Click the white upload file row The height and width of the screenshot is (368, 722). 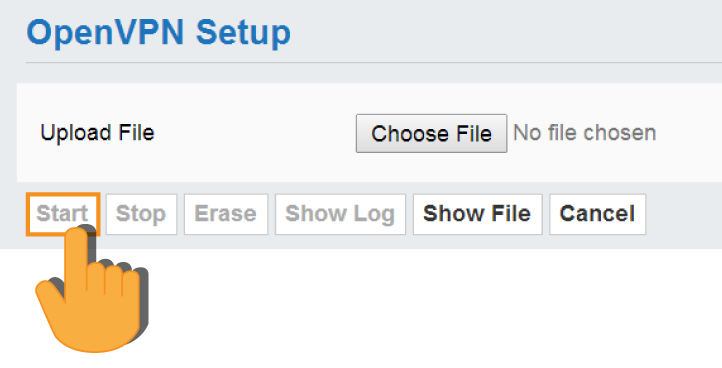(x=369, y=133)
